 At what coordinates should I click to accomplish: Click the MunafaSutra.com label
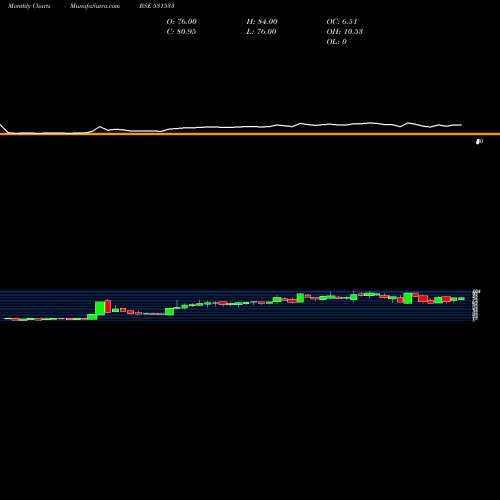coord(95,6)
